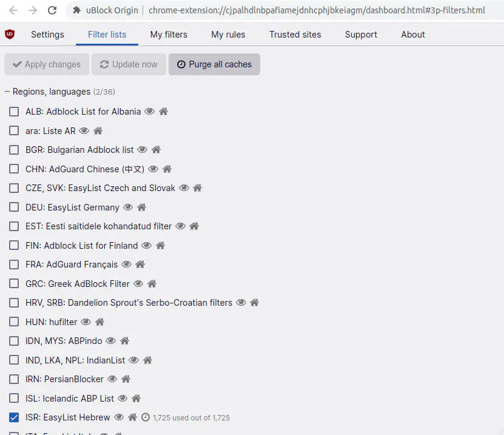504x435 pixels.
Task: Open the home page icon for AdGuard Français
Action: click(x=140, y=265)
